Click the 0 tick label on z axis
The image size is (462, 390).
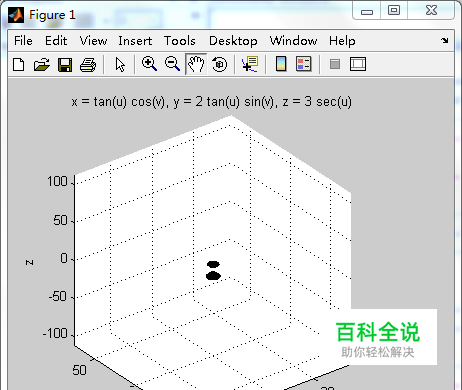(x=64, y=258)
